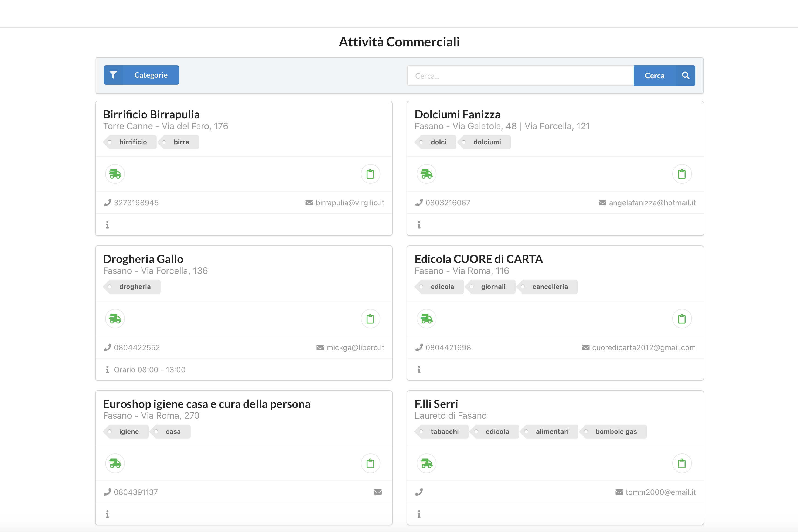Click the magnifier icon on Cerca button
Screen dimensions: 798x532
coord(685,75)
